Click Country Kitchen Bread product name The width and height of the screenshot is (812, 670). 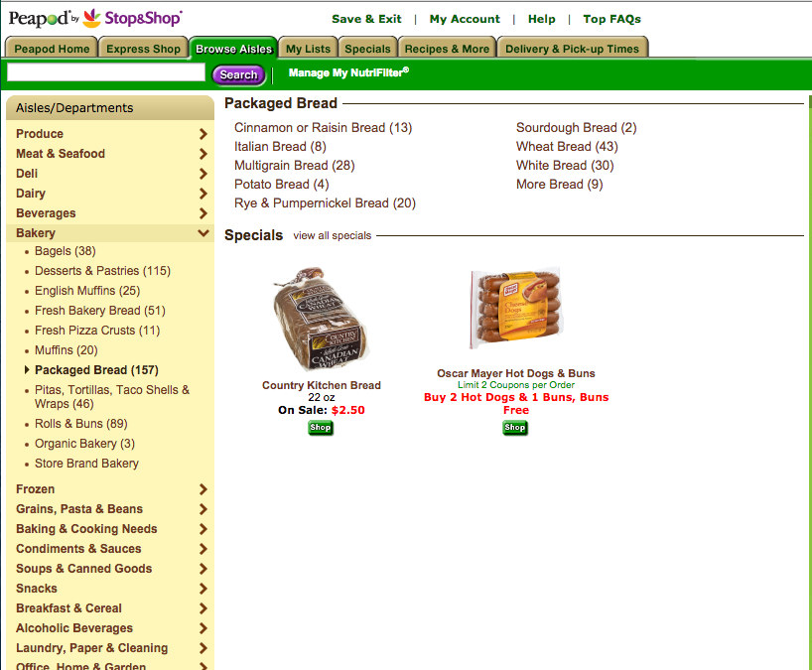coord(321,385)
